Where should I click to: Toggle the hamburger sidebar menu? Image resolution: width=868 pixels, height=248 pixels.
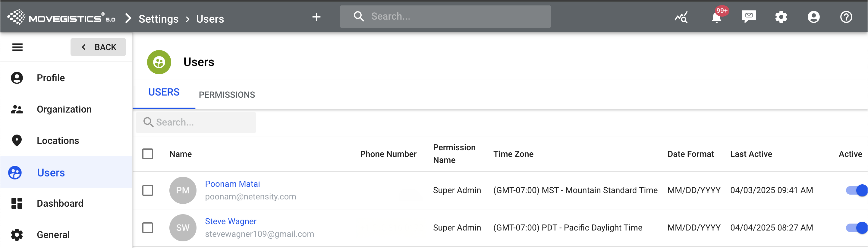coord(17,47)
